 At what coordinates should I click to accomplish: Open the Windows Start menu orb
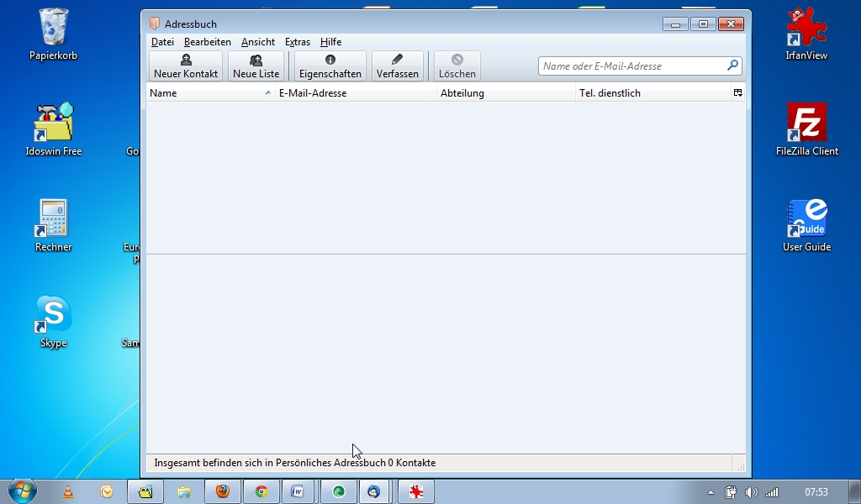23,491
